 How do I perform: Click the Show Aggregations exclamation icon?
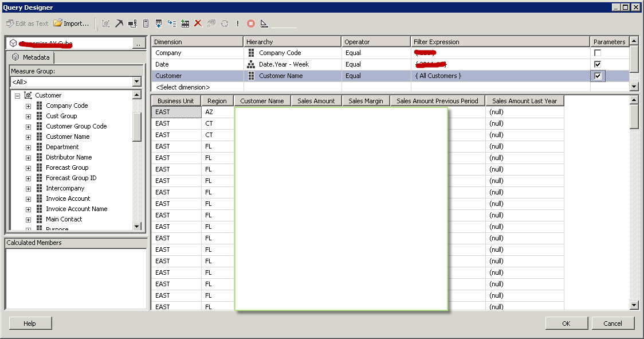[x=239, y=24]
